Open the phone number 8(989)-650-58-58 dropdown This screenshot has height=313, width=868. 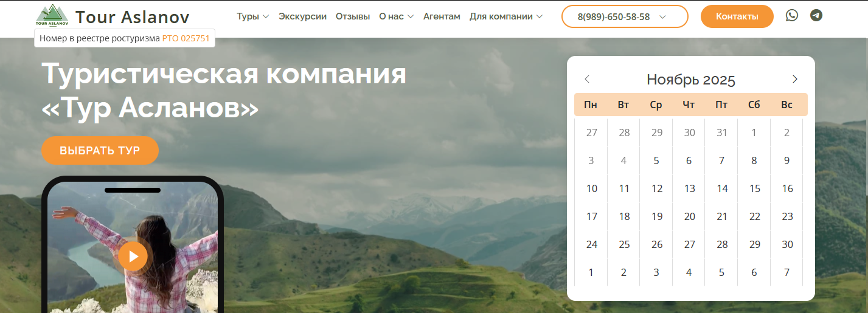point(625,16)
